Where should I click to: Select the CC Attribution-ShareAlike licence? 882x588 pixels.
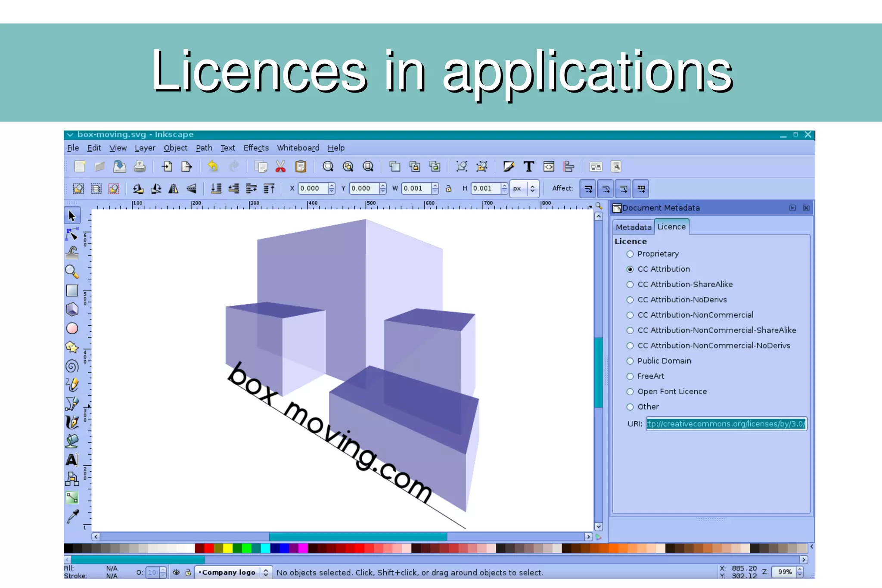point(630,285)
